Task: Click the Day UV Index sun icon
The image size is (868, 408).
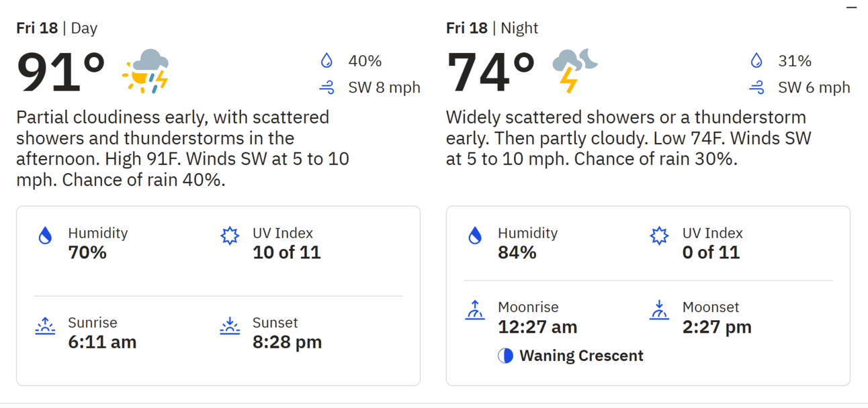Action: coord(230,236)
